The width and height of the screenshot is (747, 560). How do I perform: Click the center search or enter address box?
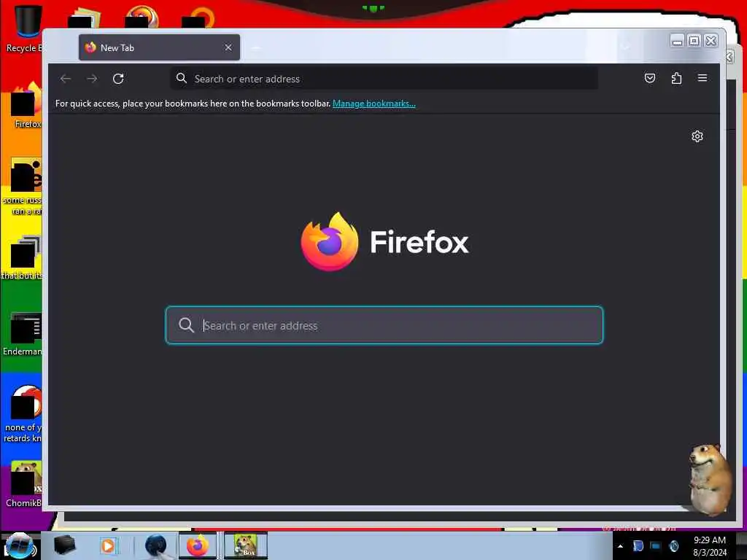[x=384, y=325]
